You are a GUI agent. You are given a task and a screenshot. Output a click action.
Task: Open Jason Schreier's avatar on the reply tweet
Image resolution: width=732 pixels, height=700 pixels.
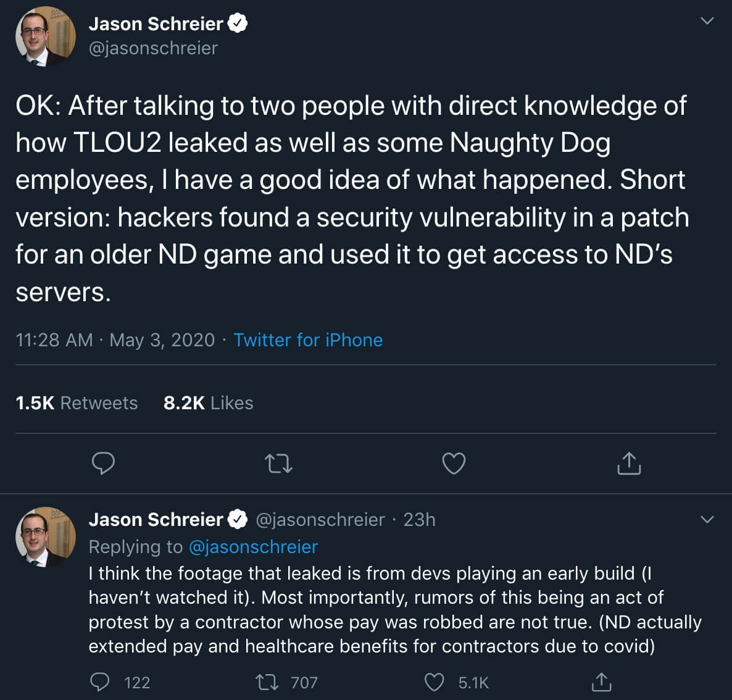pyautogui.click(x=46, y=537)
